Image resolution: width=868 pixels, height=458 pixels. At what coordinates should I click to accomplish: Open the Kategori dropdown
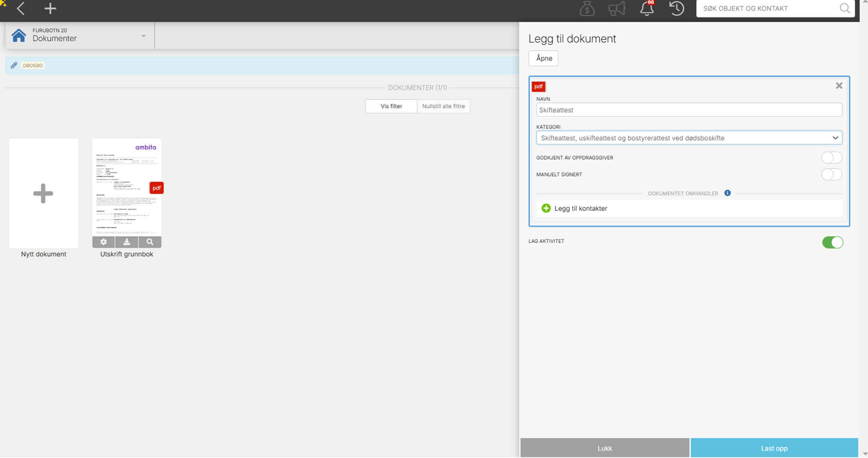(x=689, y=138)
